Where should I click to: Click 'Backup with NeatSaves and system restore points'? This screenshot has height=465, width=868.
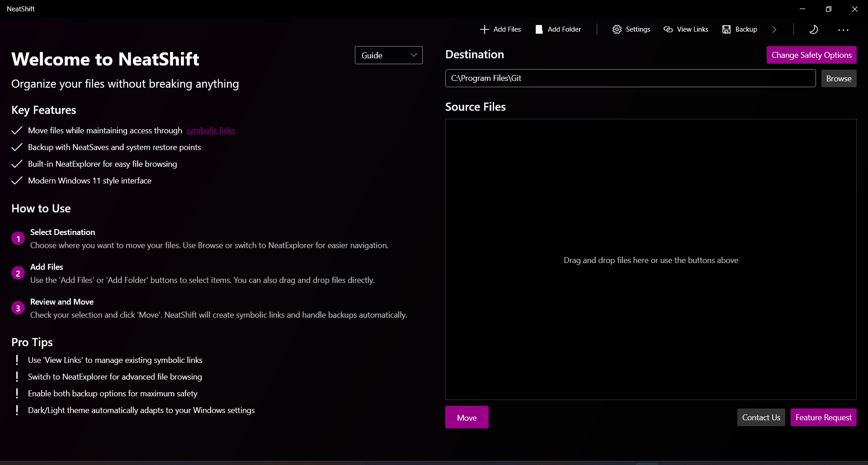click(114, 147)
